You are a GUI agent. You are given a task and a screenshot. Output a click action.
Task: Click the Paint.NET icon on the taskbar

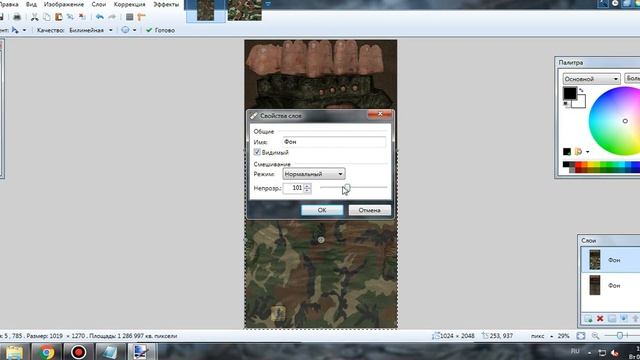tap(141, 352)
